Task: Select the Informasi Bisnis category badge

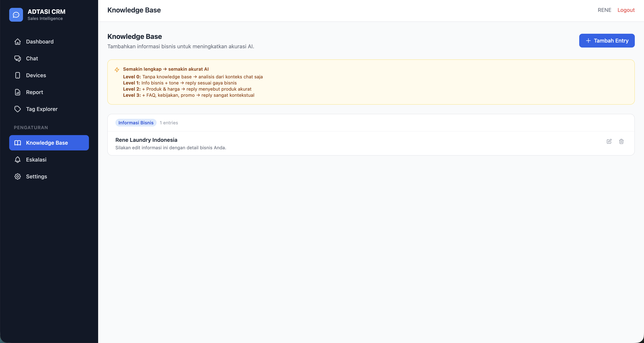Action: (x=136, y=122)
